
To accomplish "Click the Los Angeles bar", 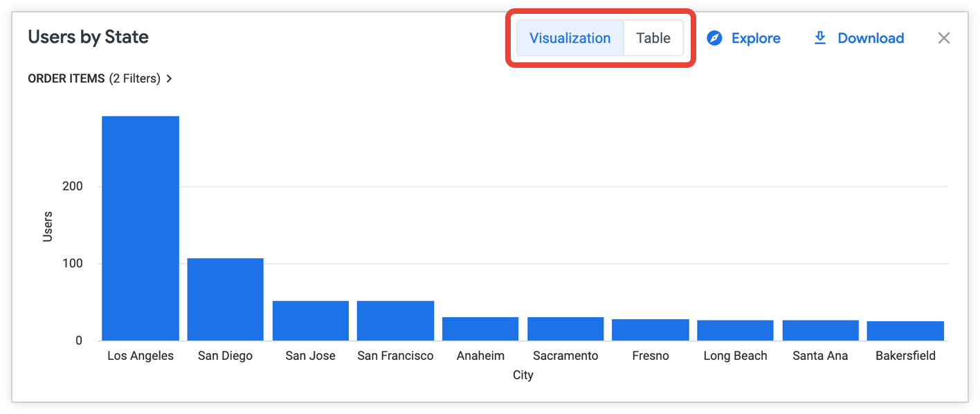I will [140, 228].
